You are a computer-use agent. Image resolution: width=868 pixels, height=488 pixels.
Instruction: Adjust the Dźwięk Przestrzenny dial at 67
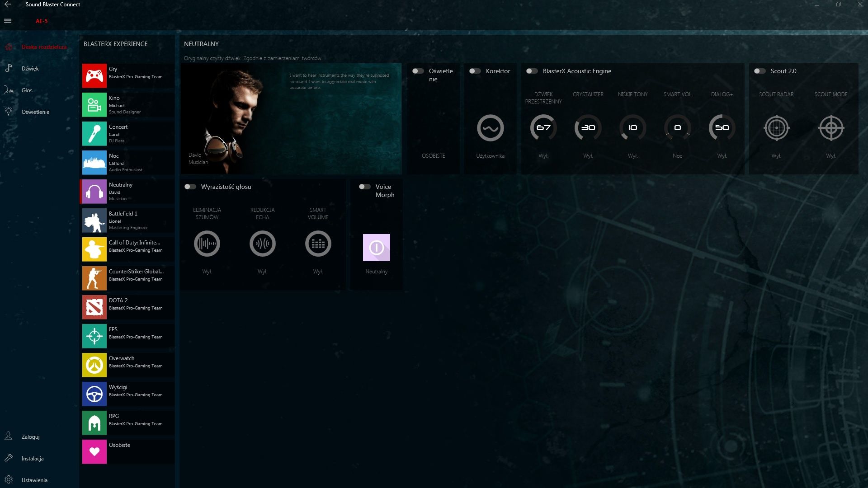(543, 128)
